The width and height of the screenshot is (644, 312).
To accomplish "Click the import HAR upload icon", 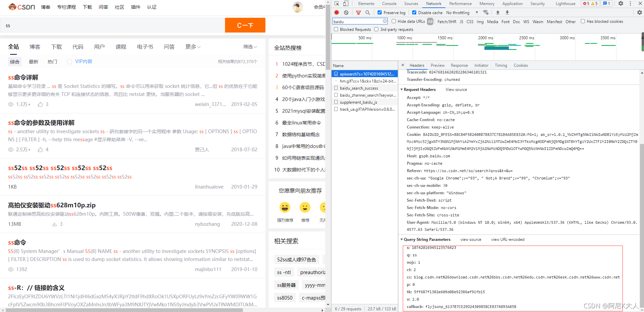I will [x=498, y=12].
